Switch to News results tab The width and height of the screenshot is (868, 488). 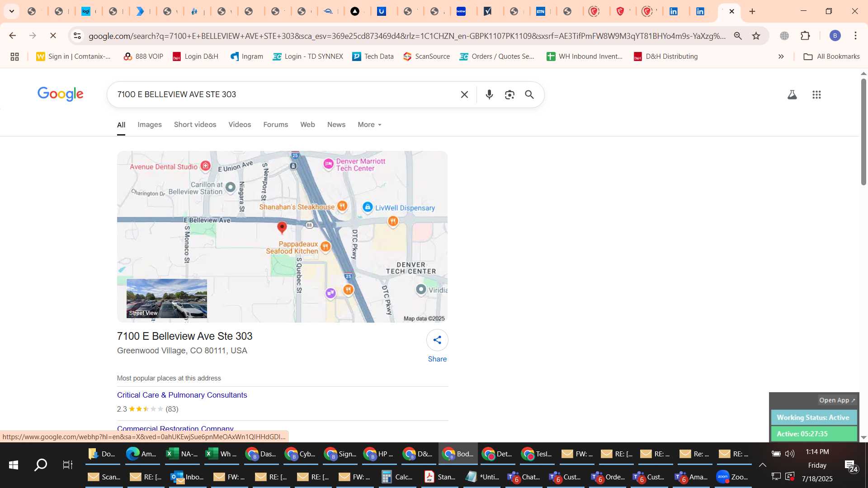(336, 125)
